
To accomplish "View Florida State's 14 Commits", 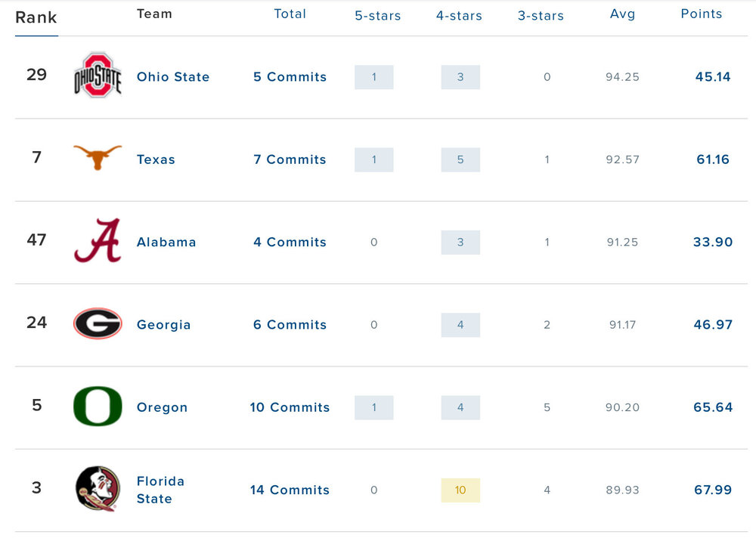I will [x=290, y=490].
